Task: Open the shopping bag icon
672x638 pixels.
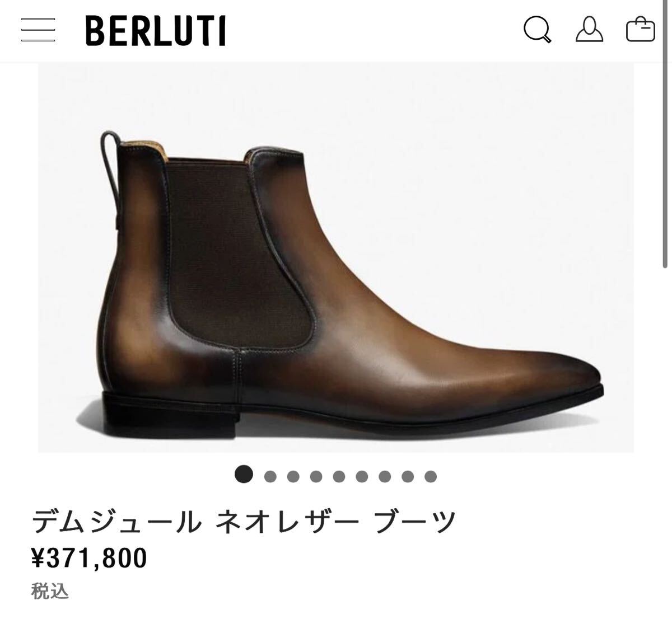Action: coord(641,30)
